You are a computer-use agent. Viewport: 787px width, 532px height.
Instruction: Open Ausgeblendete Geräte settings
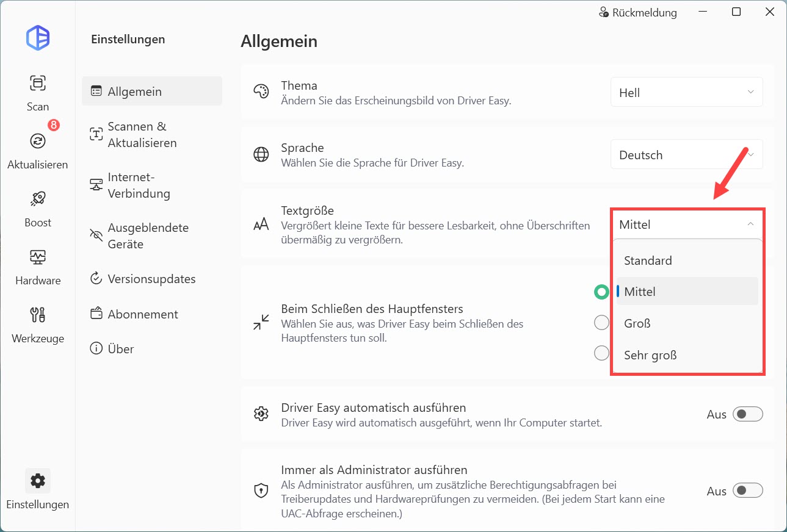[152, 236]
